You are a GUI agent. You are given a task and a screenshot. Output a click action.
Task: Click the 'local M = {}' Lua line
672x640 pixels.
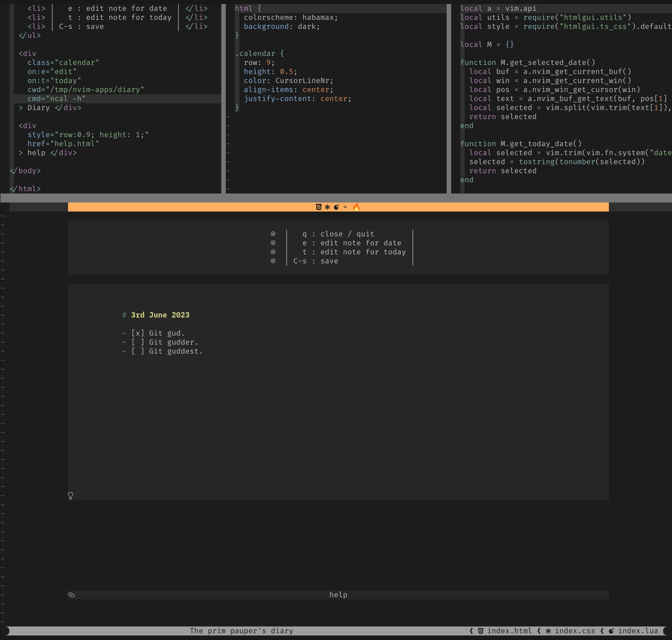tap(487, 45)
